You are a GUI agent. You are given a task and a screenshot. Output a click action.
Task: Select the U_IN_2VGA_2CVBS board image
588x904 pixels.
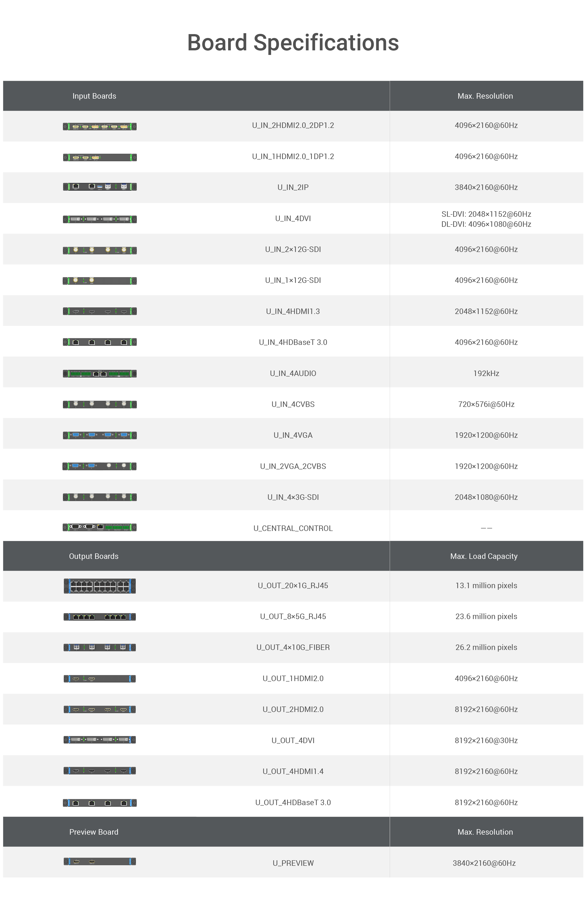(x=100, y=466)
